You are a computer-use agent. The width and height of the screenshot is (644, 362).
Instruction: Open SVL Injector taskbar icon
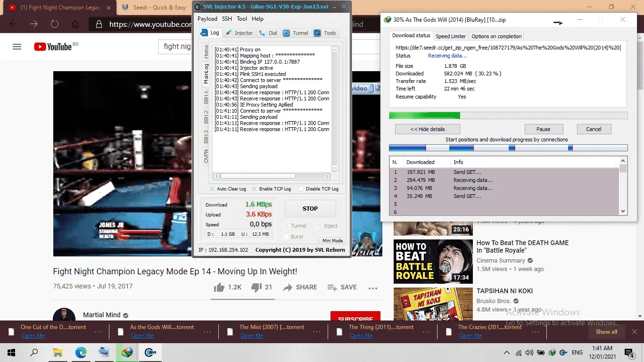(x=150, y=353)
